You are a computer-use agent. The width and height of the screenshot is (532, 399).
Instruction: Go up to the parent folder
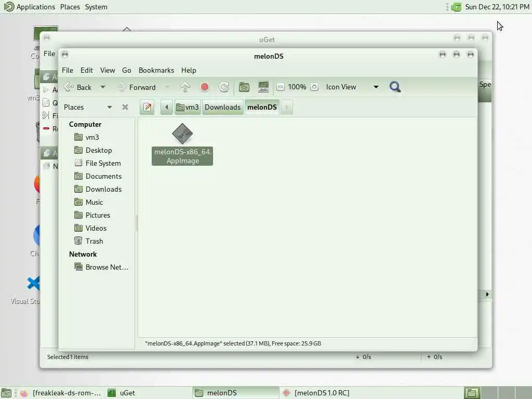pos(185,87)
